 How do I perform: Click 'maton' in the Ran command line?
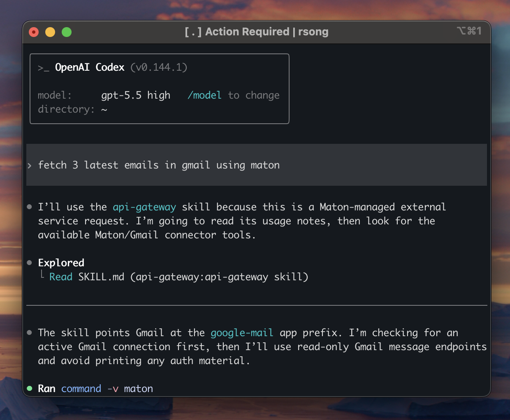[x=139, y=389]
